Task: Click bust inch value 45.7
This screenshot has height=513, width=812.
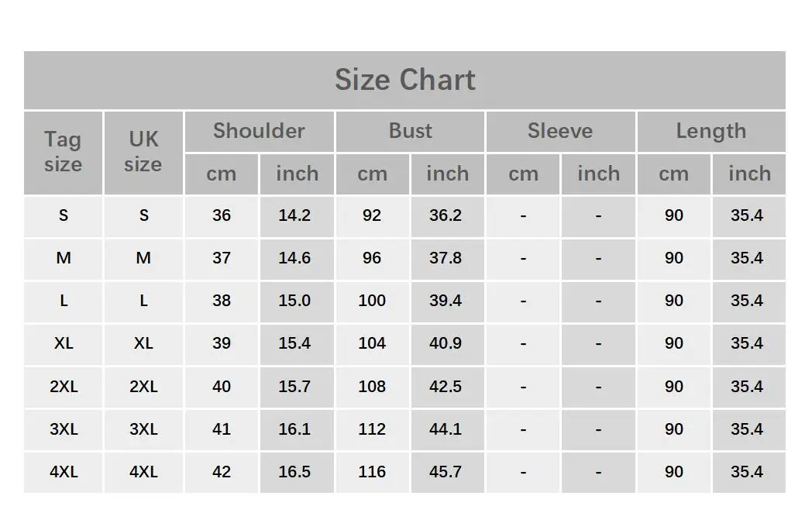Action: pyautogui.click(x=447, y=472)
